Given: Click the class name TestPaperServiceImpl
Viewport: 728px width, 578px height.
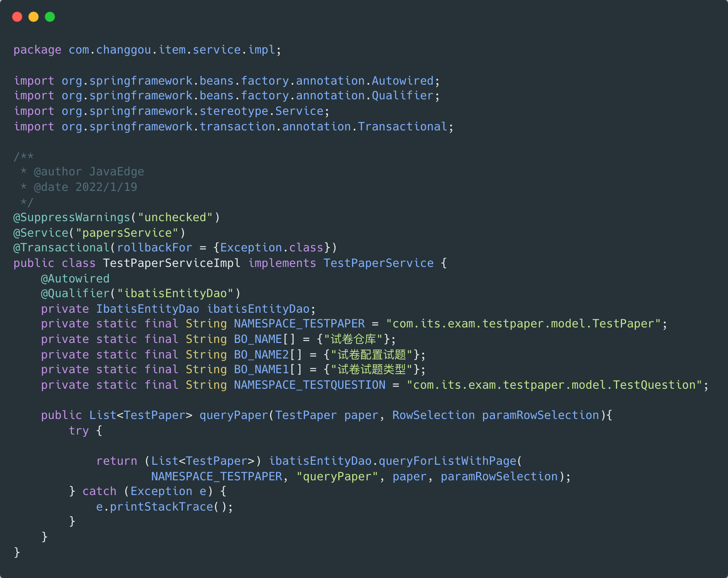Looking at the screenshot, I should 171,263.
